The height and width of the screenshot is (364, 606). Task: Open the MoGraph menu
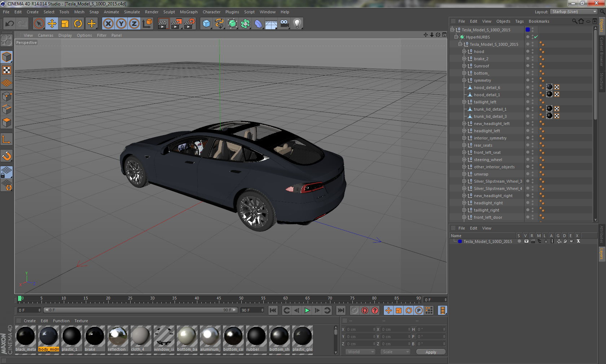(189, 12)
